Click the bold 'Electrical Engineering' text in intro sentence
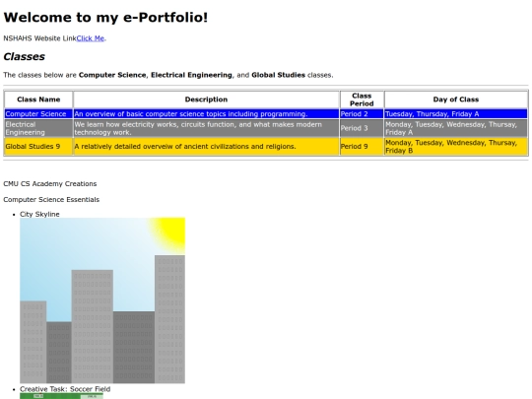Viewport: 532px width, 399px height. click(191, 75)
